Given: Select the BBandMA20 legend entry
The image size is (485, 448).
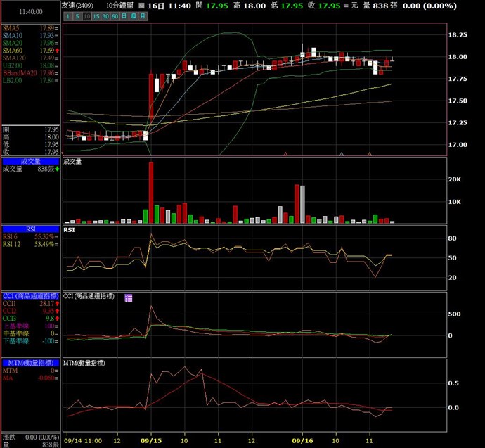Looking at the screenshot, I should coord(18,72).
